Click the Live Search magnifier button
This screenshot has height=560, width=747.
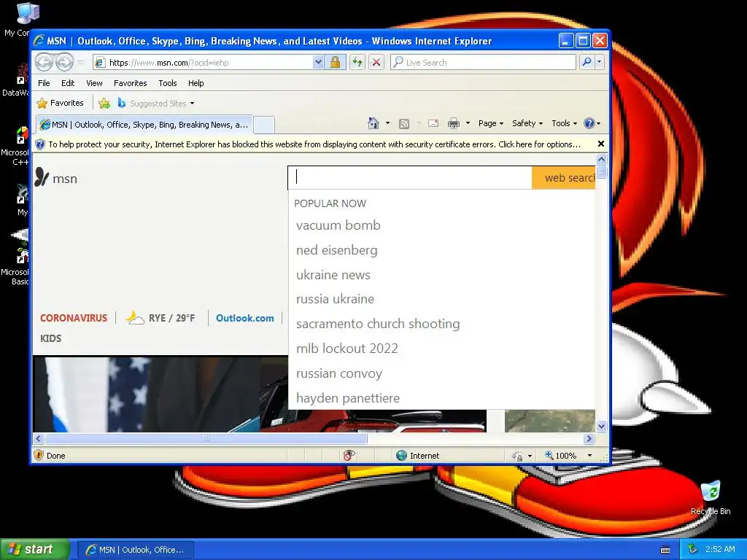[x=587, y=62]
